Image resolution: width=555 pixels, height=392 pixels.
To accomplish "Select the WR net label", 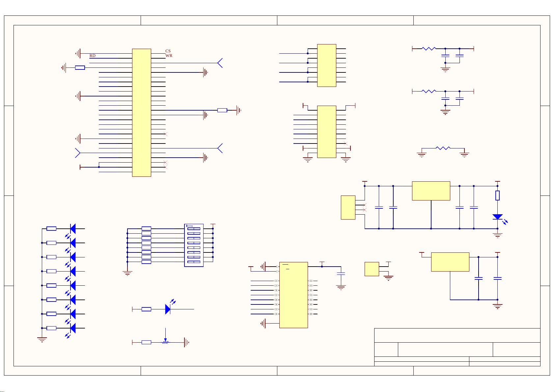I will click(x=169, y=56).
